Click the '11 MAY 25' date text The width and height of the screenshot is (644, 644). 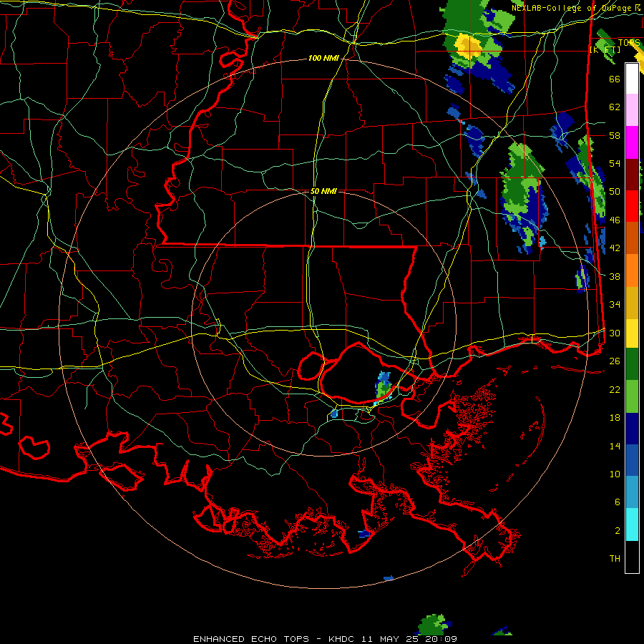(389, 639)
